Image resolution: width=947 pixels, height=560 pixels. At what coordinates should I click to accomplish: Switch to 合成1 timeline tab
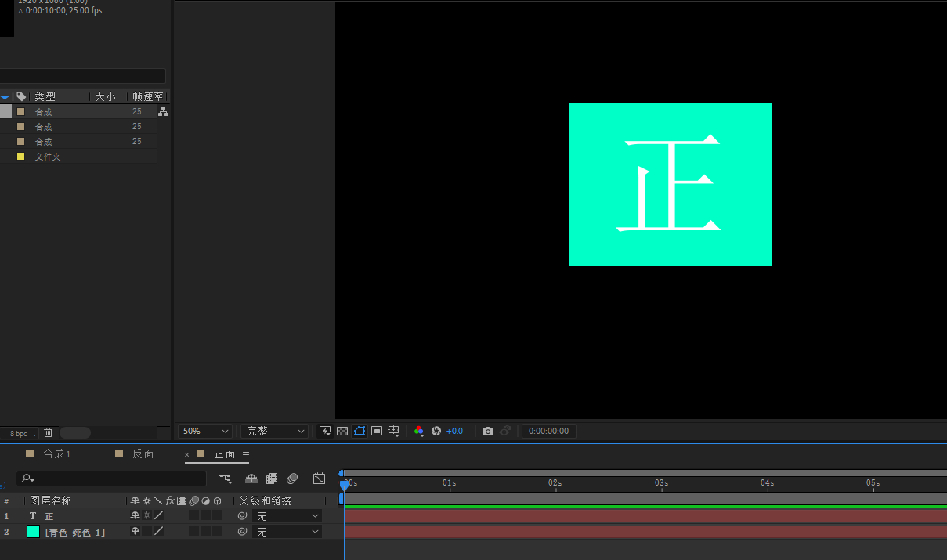coord(56,454)
